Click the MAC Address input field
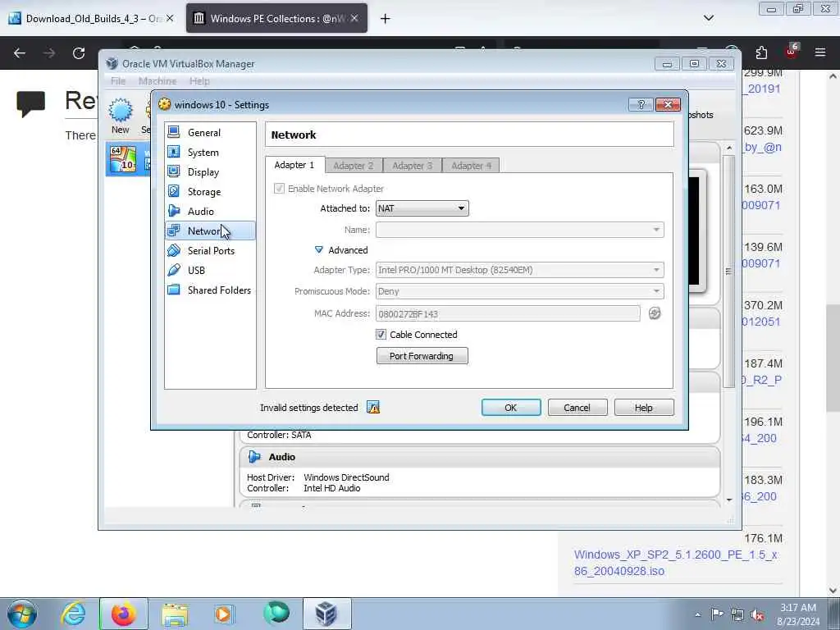Viewport: 840px width, 630px height. (508, 314)
